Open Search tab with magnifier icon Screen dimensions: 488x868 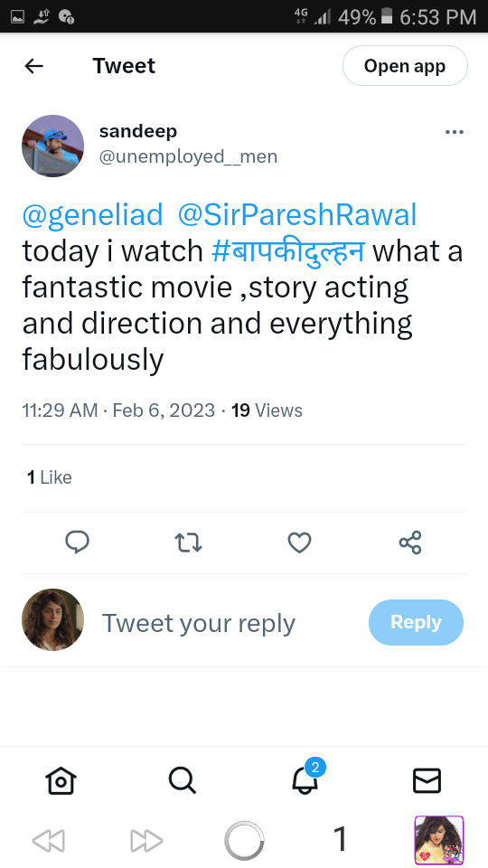click(x=183, y=780)
